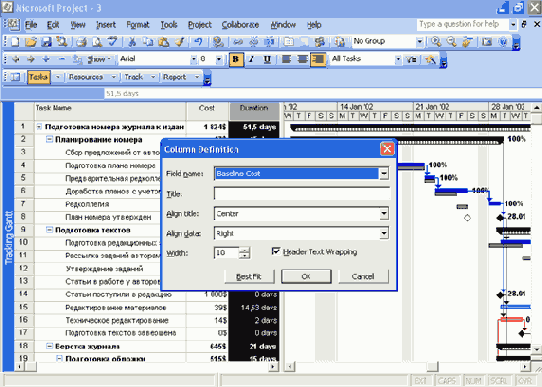
Task: Open the Task Information icon
Action: coord(288,42)
